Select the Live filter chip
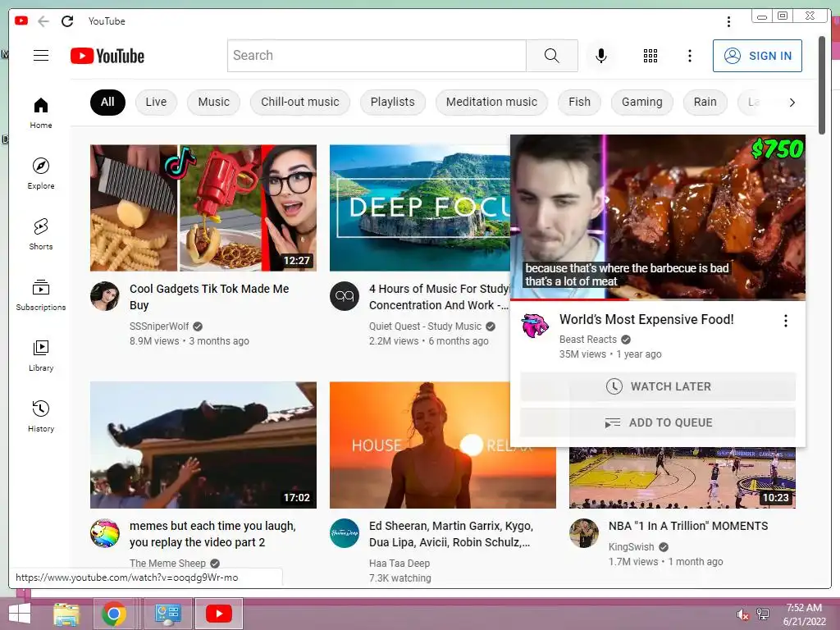 (x=156, y=102)
